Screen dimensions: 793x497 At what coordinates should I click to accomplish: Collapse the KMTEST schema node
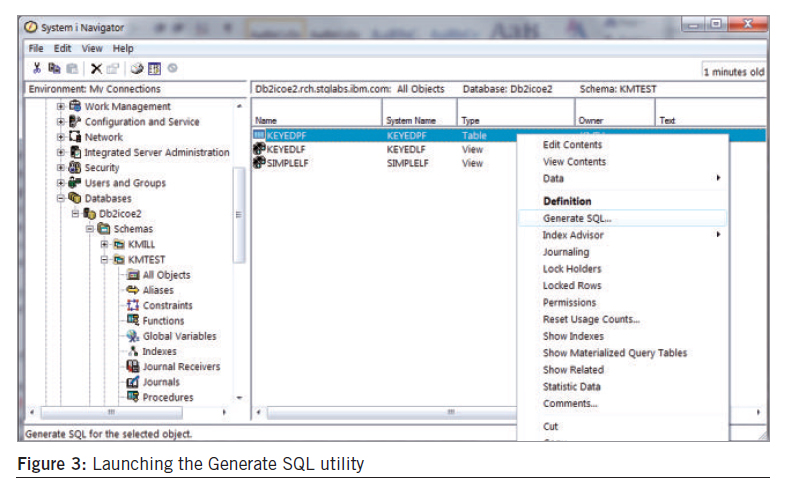104,259
